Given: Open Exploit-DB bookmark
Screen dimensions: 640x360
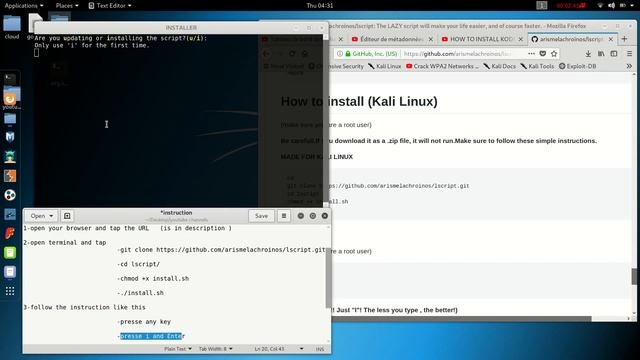Looking at the screenshot, I should click(x=578, y=66).
